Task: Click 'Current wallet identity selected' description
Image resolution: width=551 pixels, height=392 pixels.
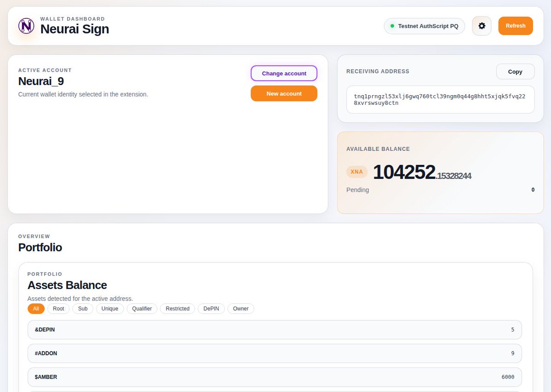Action: coord(83,94)
